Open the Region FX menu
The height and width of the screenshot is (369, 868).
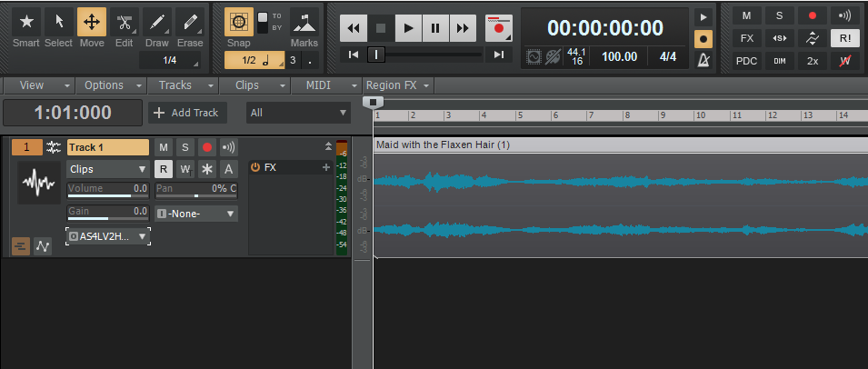(398, 85)
